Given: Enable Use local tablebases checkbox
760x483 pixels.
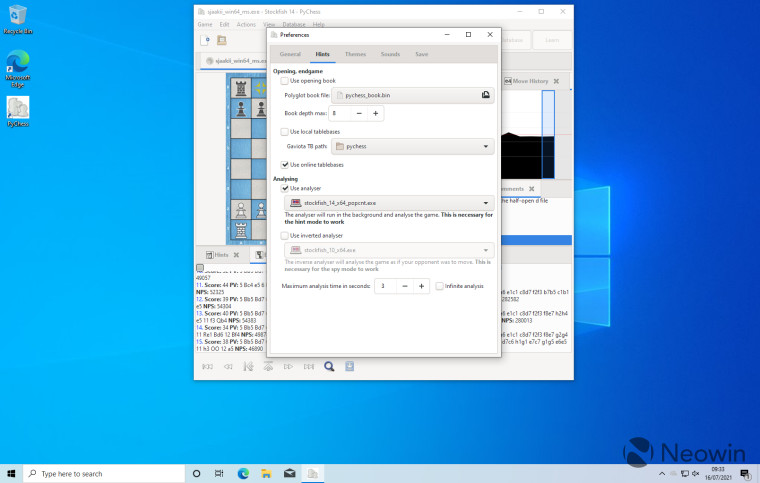Looking at the screenshot, I should click(285, 132).
